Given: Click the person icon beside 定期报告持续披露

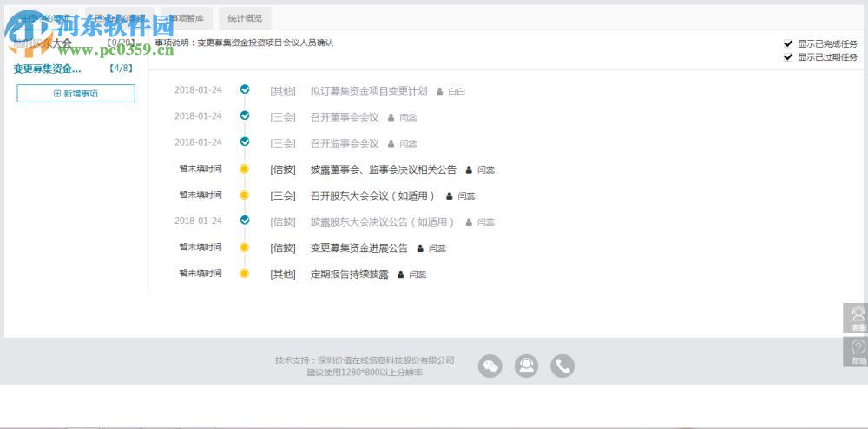Looking at the screenshot, I should tap(401, 274).
